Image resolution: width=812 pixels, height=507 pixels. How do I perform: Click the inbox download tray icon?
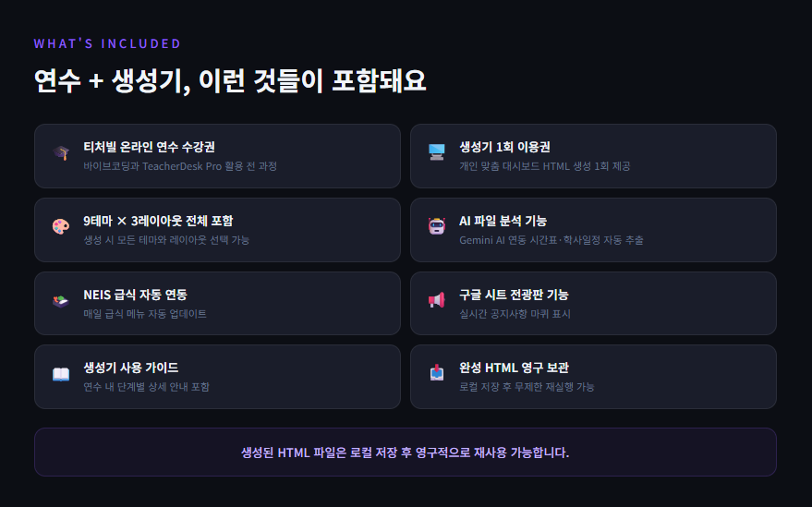click(x=437, y=374)
